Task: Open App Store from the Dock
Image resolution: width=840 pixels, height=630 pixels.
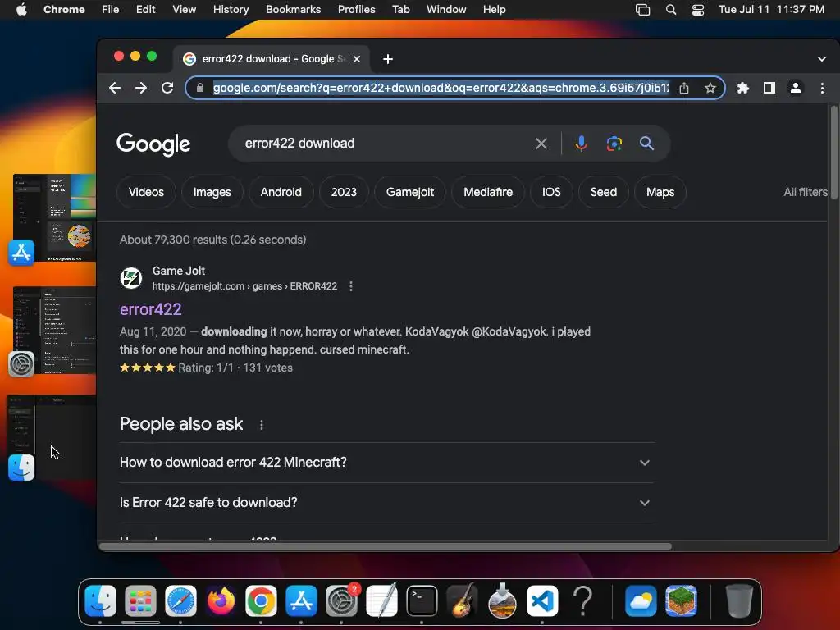Action: pyautogui.click(x=301, y=600)
